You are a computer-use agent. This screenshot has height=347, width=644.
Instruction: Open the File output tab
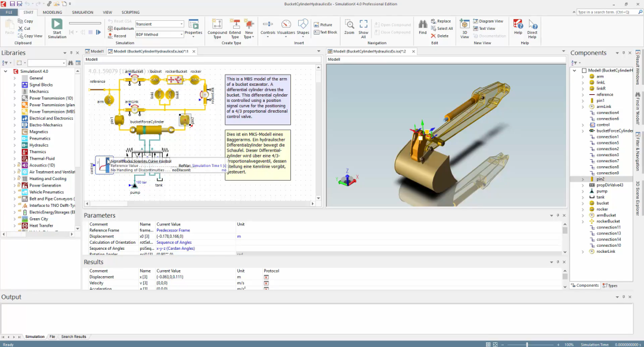[x=52, y=337]
